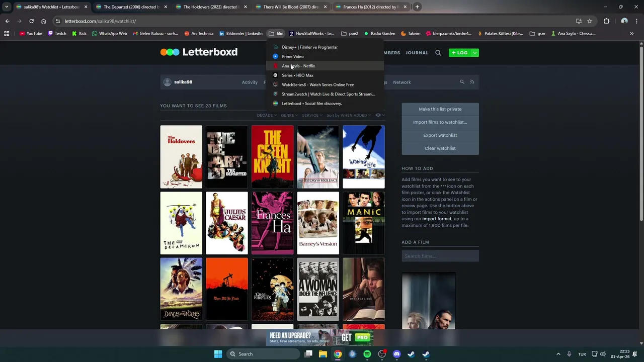Image resolution: width=644 pixels, height=362 pixels.
Task: Expand the arrow next to LOG button
Action: (474, 53)
